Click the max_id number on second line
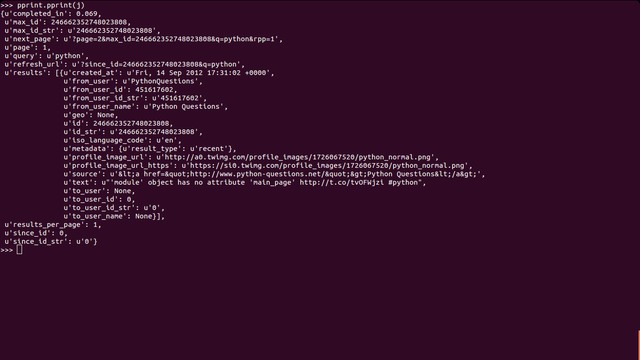 coord(89,22)
